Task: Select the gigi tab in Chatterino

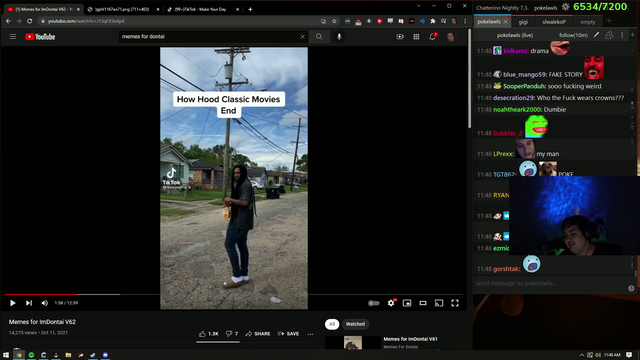Action: (523, 22)
